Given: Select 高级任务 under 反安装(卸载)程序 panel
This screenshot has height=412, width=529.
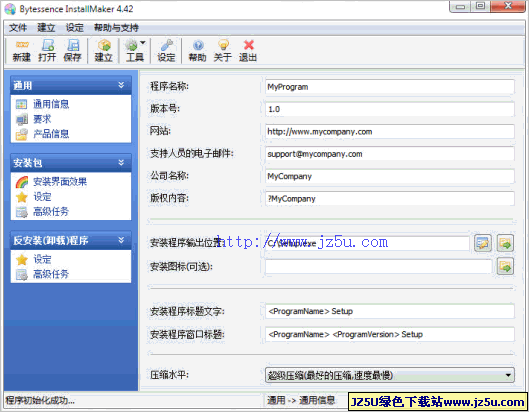Looking at the screenshot, I should 51,274.
